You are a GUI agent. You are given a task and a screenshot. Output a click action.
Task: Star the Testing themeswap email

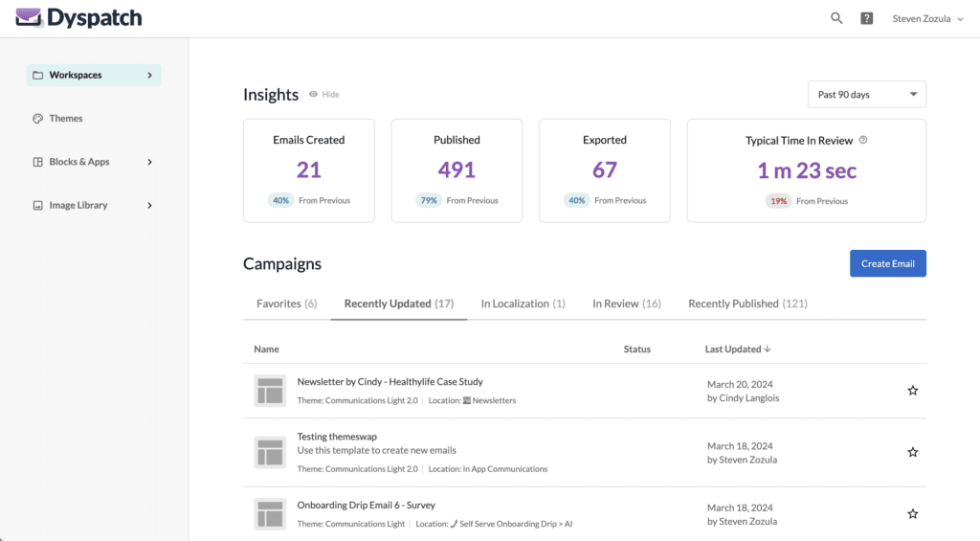(x=912, y=452)
